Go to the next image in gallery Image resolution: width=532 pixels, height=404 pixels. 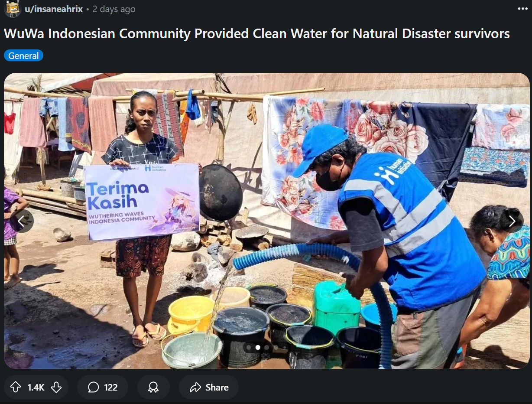[x=512, y=221]
